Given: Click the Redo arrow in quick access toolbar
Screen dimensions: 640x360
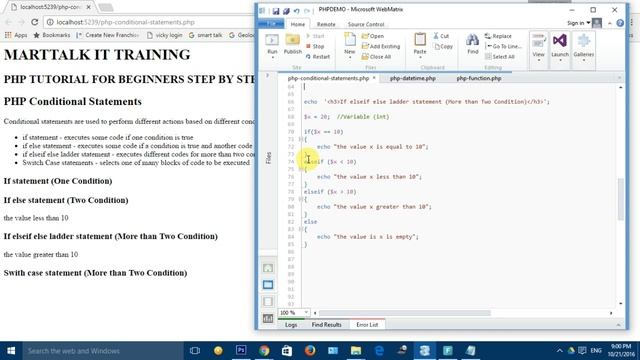Looking at the screenshot, I should pyautogui.click(x=307, y=11).
